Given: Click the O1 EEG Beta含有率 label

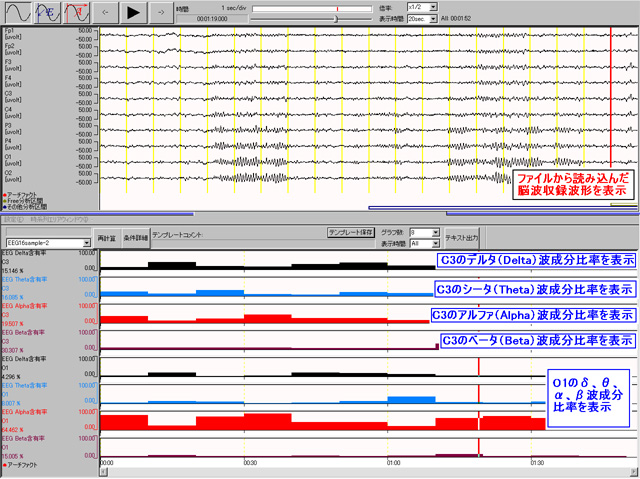Looking at the screenshot, I should tap(24, 439).
